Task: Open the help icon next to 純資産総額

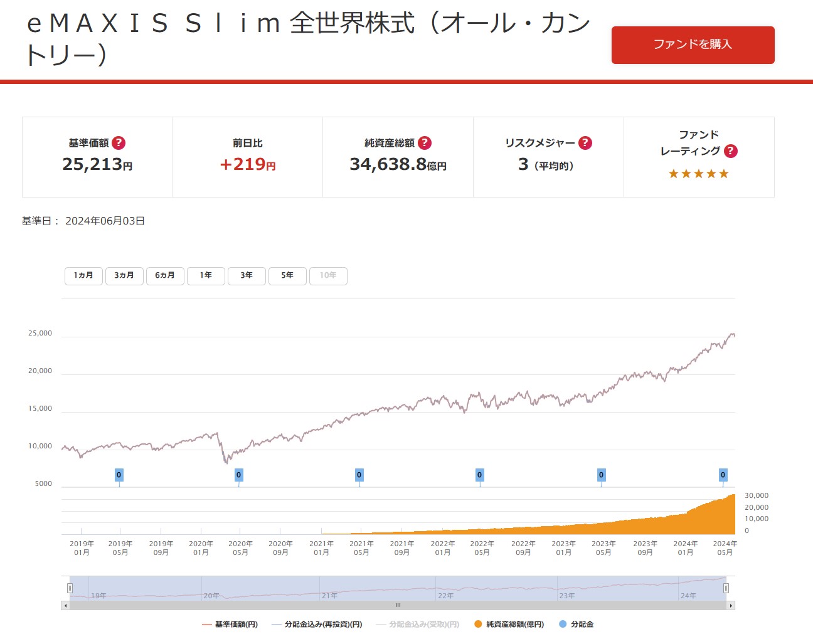Action: tap(425, 143)
